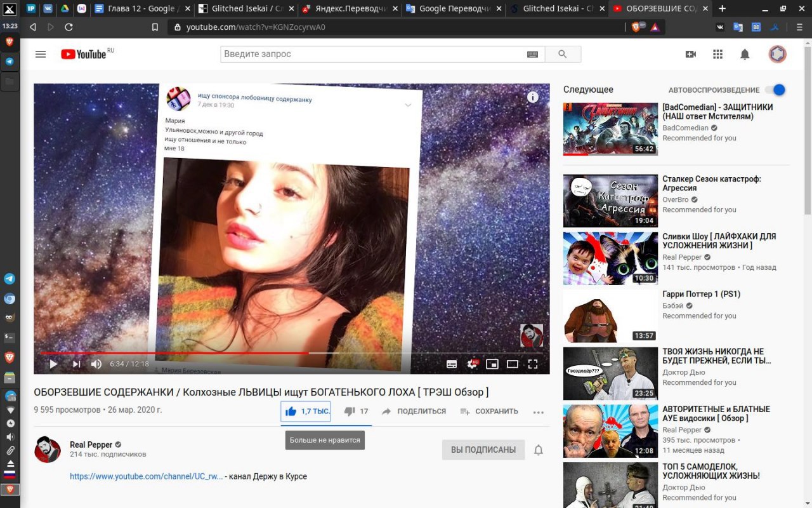Open VK extension icon in toolbar

click(x=720, y=27)
